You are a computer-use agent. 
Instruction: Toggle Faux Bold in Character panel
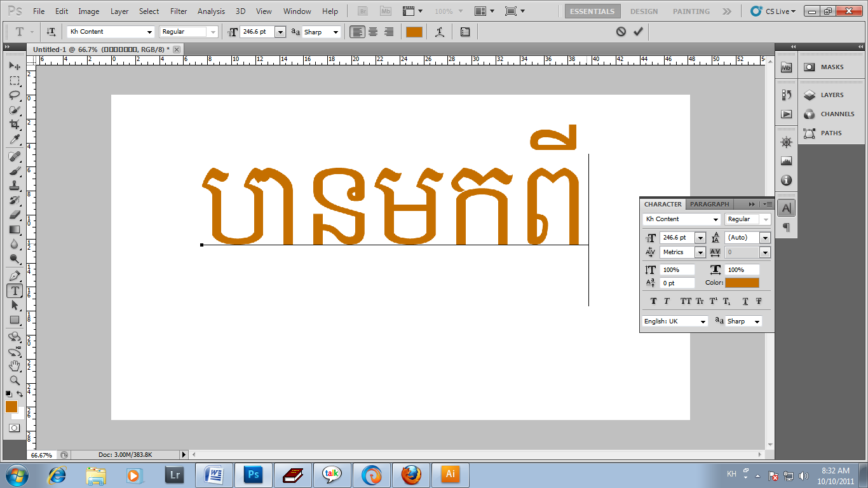coord(653,301)
